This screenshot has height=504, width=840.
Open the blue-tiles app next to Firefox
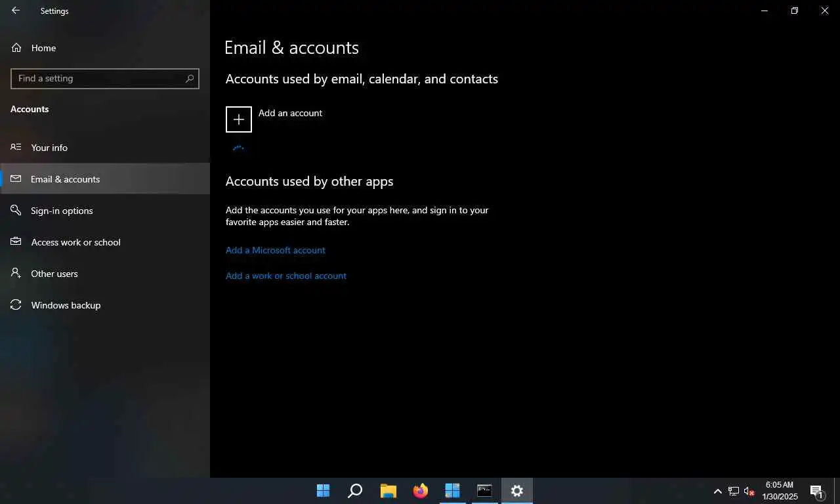tap(452, 491)
